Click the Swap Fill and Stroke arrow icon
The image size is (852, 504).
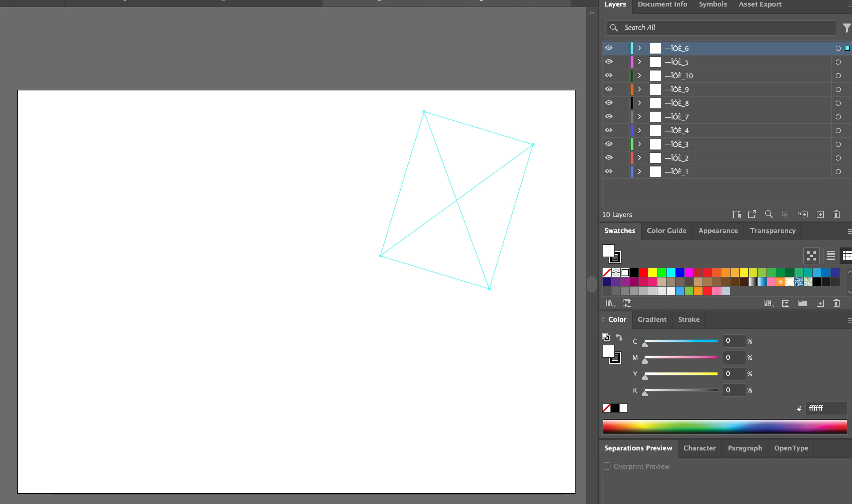[619, 337]
